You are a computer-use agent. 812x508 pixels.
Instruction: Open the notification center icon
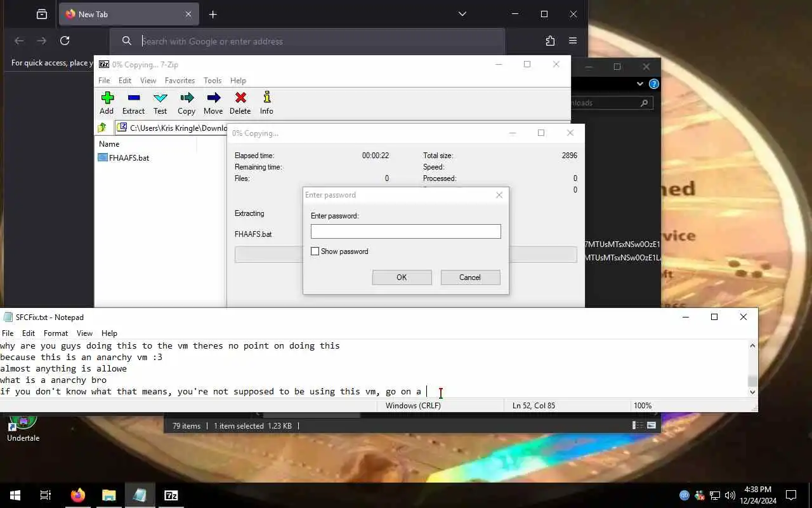click(x=791, y=495)
